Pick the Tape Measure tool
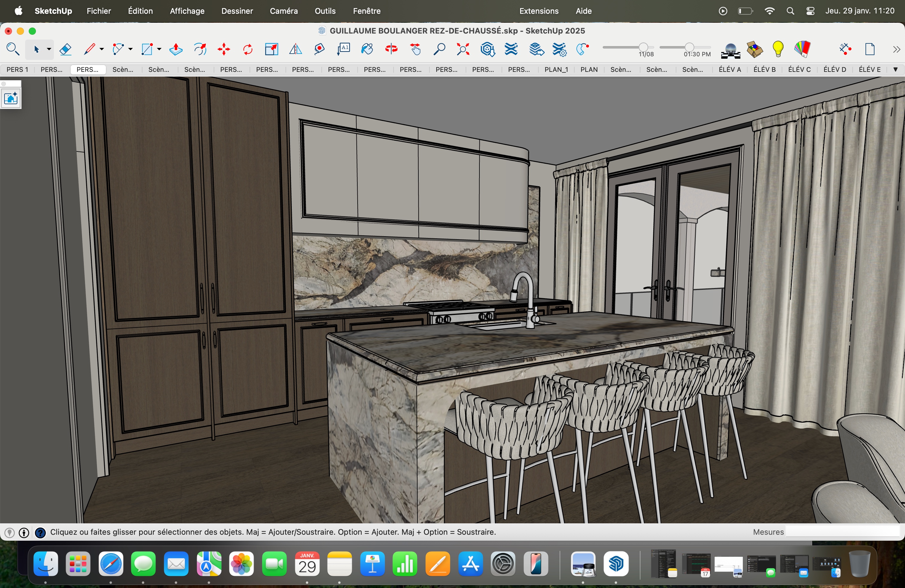 [x=319, y=49]
